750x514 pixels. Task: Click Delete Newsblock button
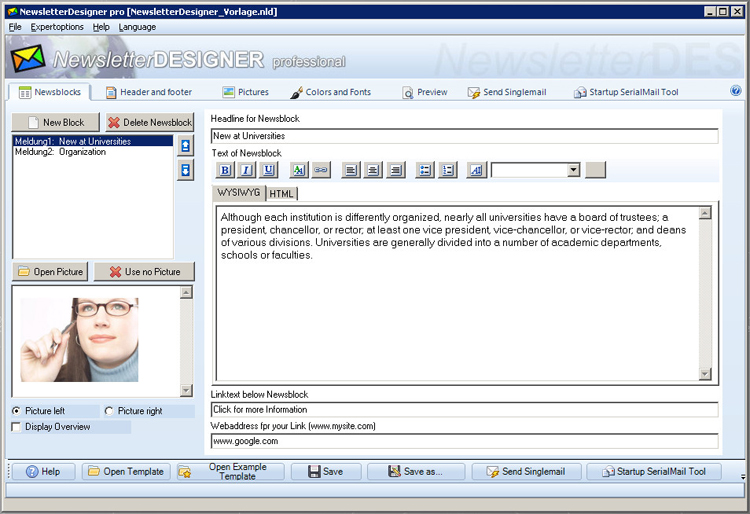pyautogui.click(x=150, y=122)
